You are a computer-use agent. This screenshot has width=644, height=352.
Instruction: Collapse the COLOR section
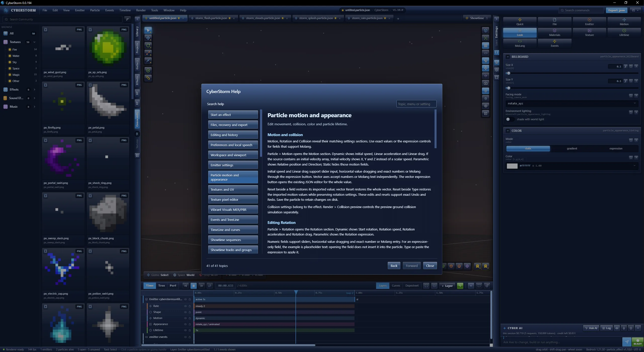pos(508,131)
